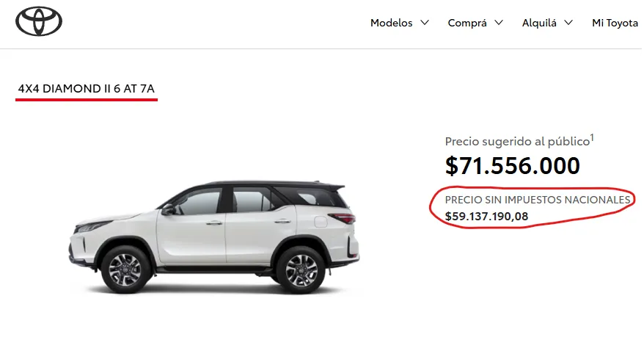
Task: Click PRECIO SIN IMPUESTOS NACIONALES text
Action: coord(538,200)
